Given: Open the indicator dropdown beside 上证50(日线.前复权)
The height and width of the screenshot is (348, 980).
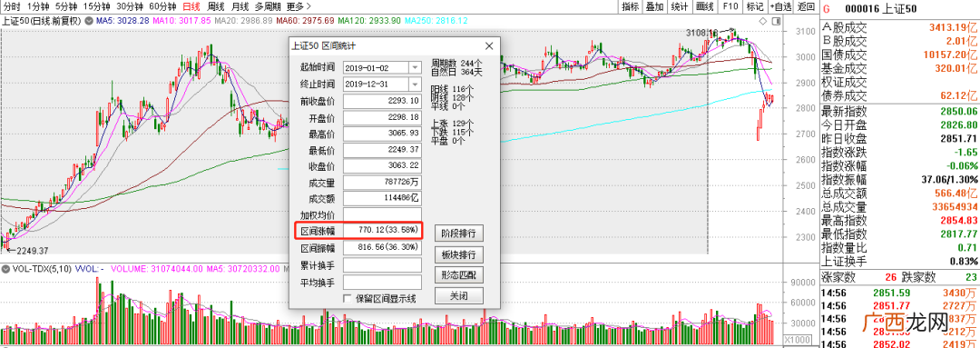Looking at the screenshot, I should click(x=89, y=21).
